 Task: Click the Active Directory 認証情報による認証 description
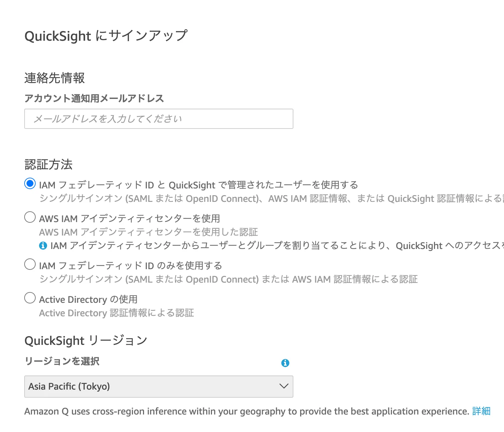(116, 313)
